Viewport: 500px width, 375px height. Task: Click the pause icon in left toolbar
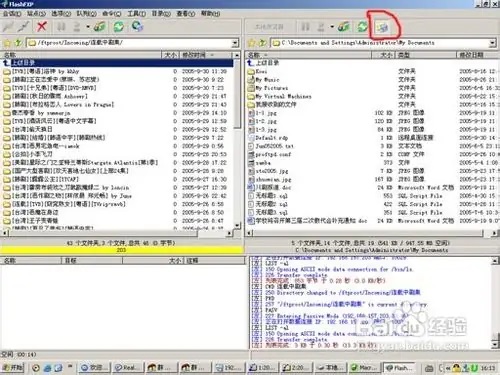pos(61,27)
